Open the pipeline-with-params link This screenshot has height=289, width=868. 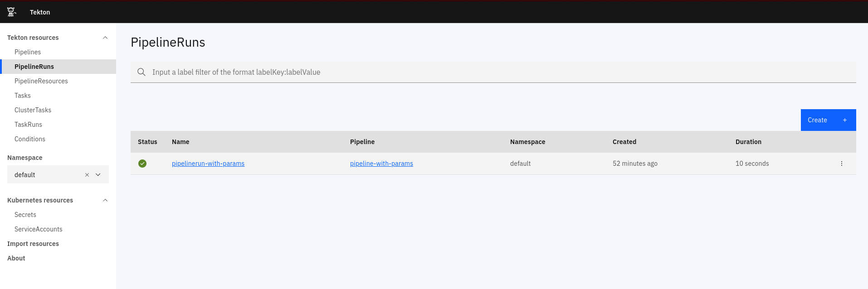tap(381, 164)
